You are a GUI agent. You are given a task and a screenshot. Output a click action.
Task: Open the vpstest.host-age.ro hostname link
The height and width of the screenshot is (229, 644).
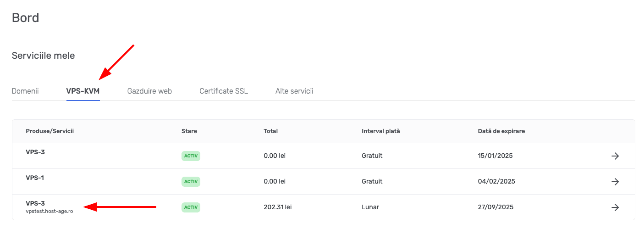pyautogui.click(x=50, y=211)
